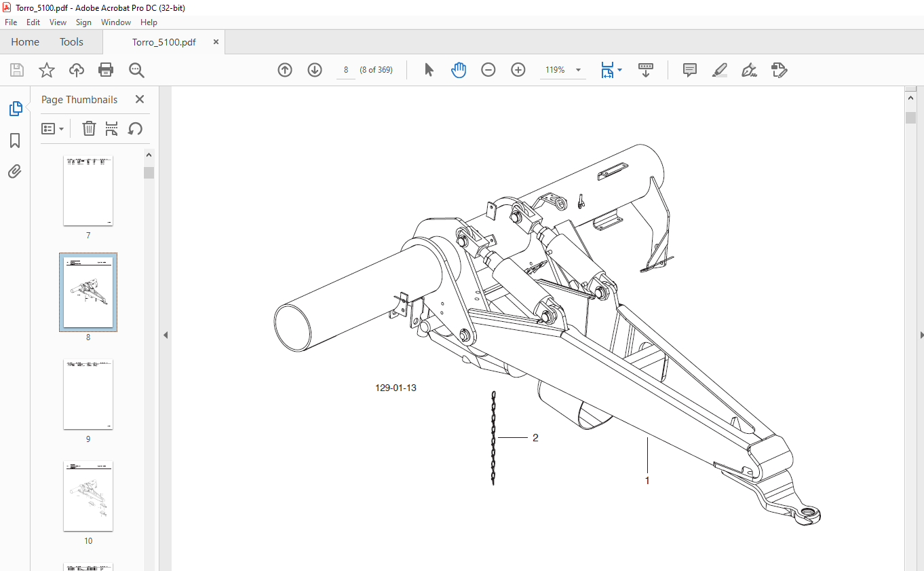
Task: Select the Torro_5100.pdf document tab
Action: (x=163, y=42)
